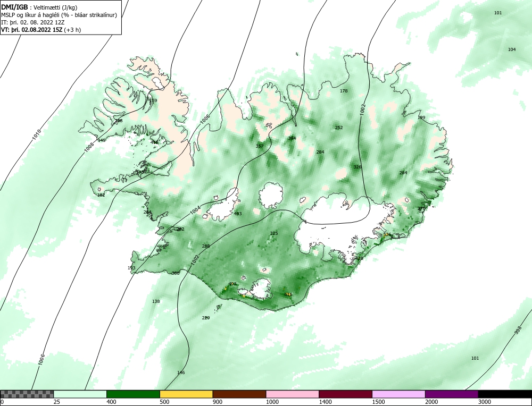The image size is (532, 406).
Task: Select the legend scale label 1400
Action: click(325, 402)
